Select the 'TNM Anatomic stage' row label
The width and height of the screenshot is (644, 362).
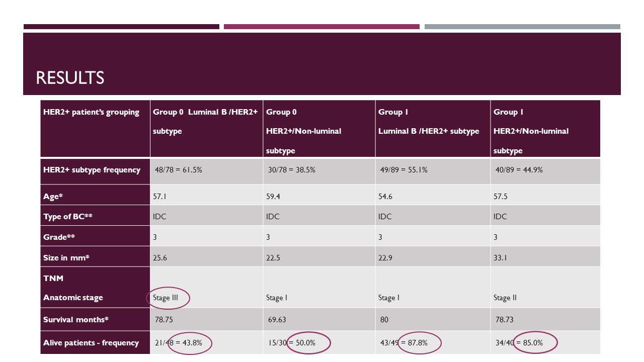[x=95, y=288]
